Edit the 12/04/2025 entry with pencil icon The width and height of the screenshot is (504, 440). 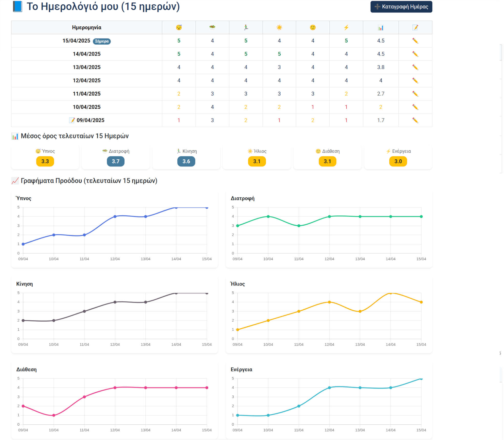(x=415, y=81)
